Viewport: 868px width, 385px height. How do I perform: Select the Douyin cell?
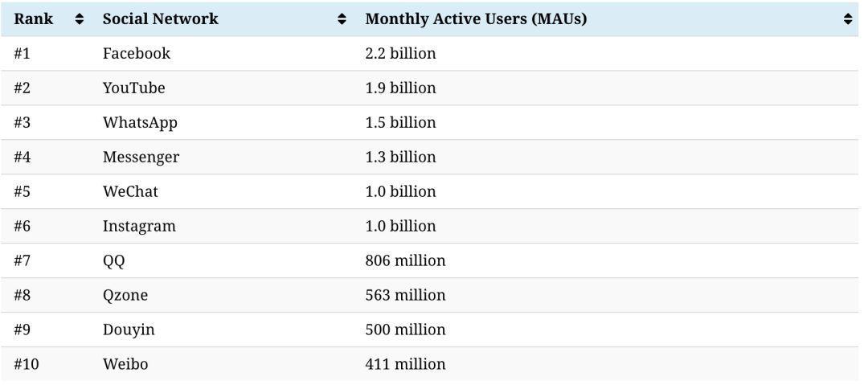tap(129, 330)
